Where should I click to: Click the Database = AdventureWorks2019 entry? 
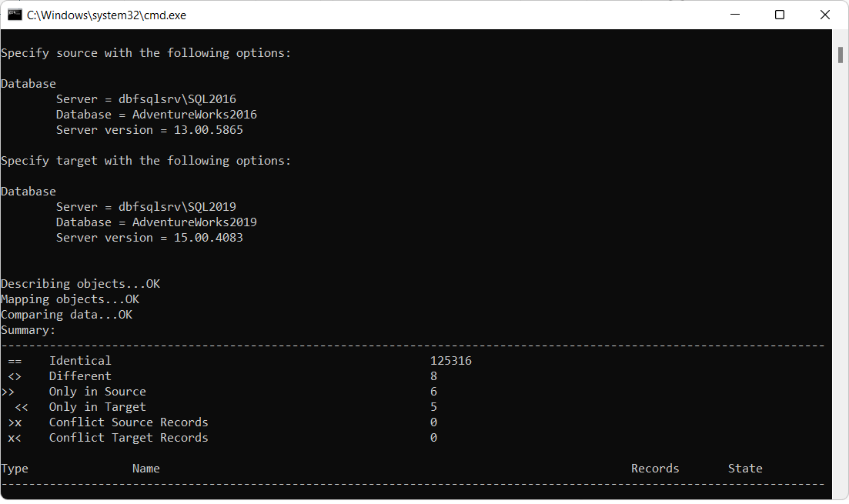pos(156,222)
